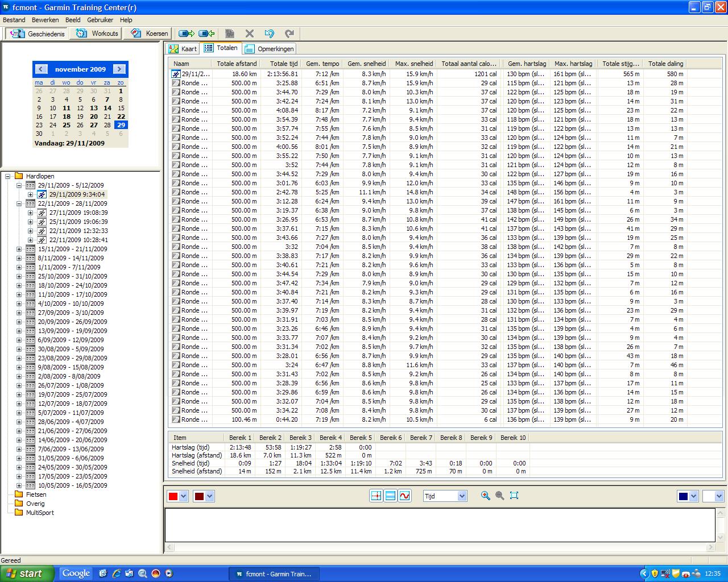The height and width of the screenshot is (582, 728).
Task: Click the taskbar clock showing 12:35
Action: pos(713,574)
